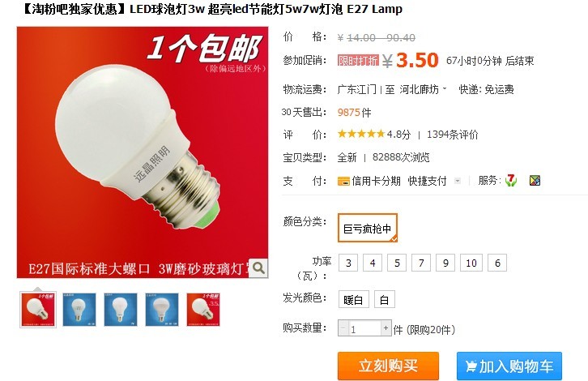Click the 加入购物车 add to cart button

point(509,366)
